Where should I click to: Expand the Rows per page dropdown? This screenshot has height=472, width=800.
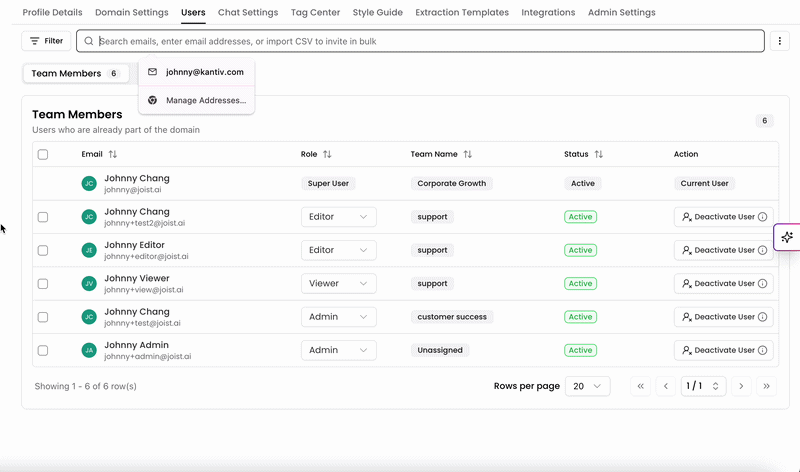587,386
